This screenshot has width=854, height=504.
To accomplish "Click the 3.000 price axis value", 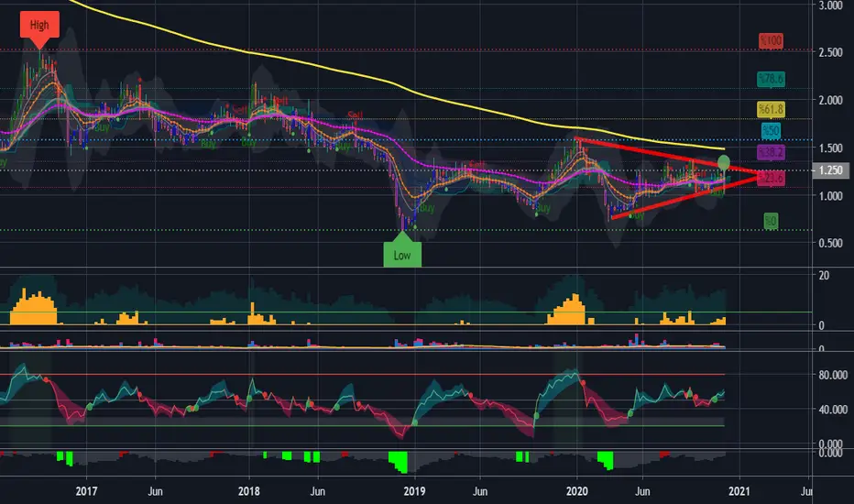I will point(830,6).
